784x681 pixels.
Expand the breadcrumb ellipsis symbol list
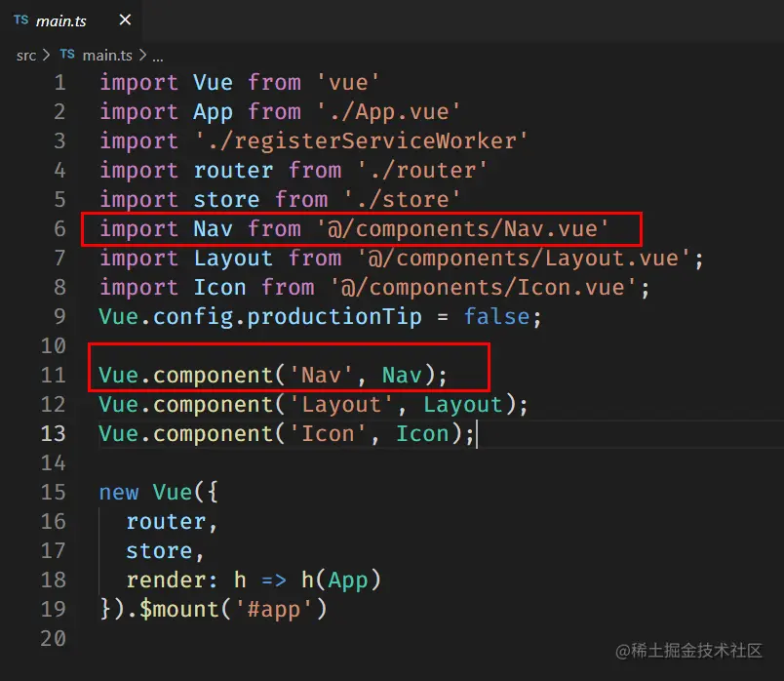158,57
